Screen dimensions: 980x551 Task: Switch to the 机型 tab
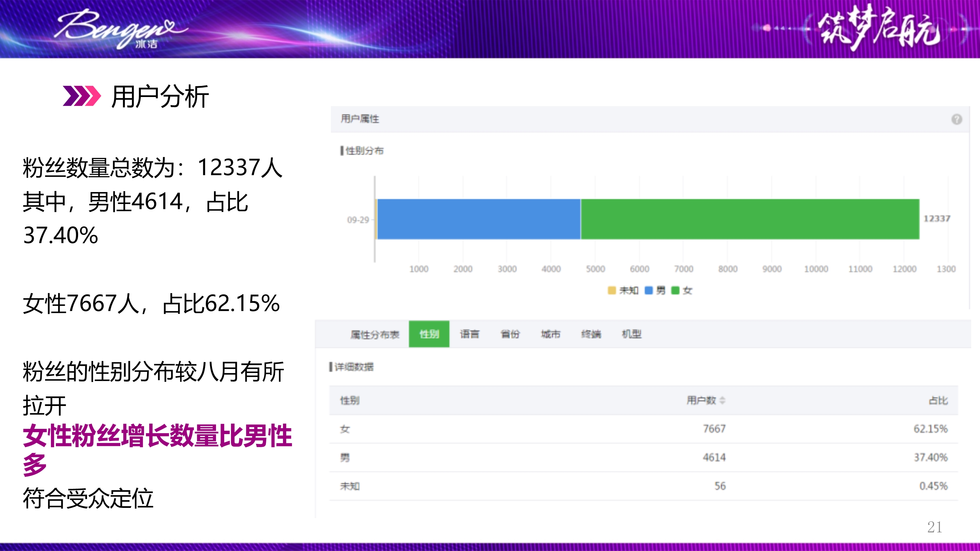(x=631, y=334)
